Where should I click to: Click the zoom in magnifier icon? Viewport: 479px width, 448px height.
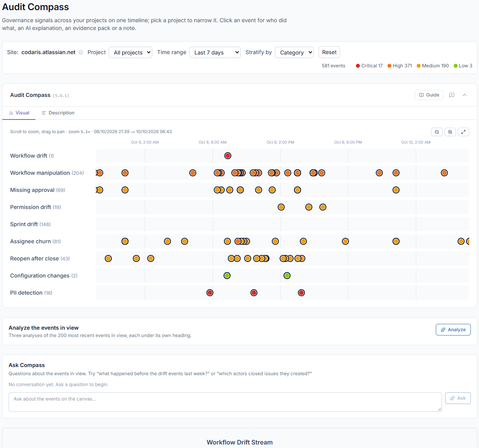click(450, 132)
